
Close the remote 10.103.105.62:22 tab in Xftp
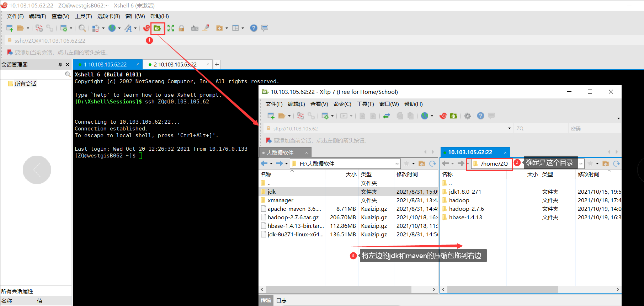(505, 152)
